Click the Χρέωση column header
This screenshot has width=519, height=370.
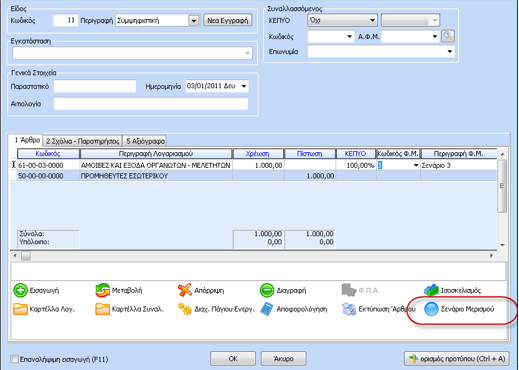(x=258, y=154)
